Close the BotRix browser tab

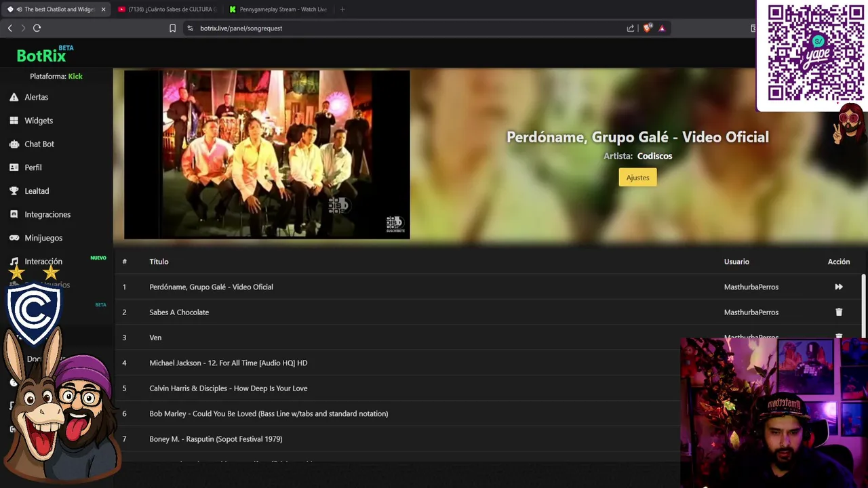[x=103, y=9]
